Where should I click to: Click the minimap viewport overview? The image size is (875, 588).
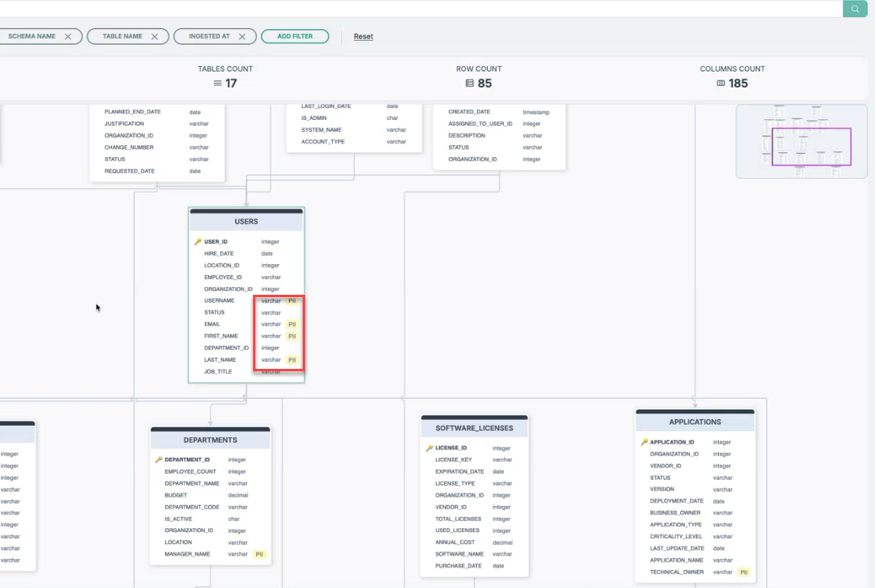point(811,147)
